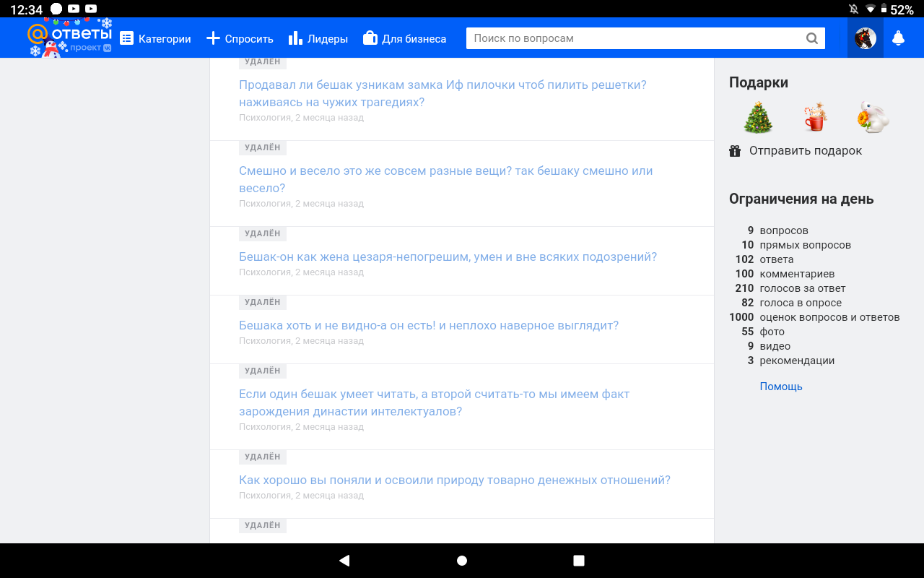The height and width of the screenshot is (578, 924).
Task: Click Отправить подарок link
Action: click(x=796, y=151)
